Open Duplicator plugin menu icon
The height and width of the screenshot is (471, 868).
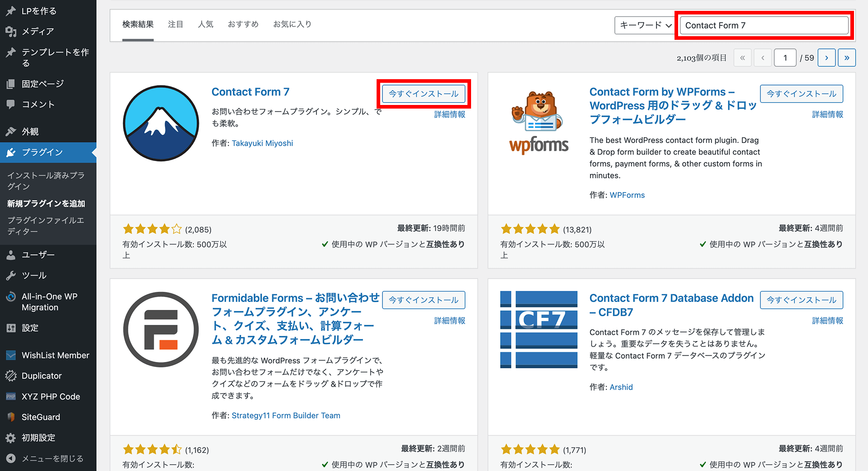pyautogui.click(x=11, y=376)
